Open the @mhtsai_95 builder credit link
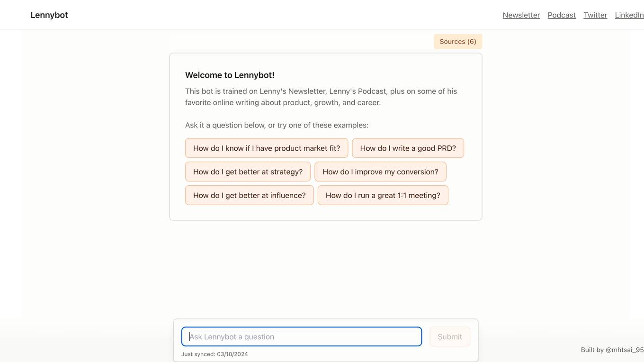The height and width of the screenshot is (362, 644). [625, 350]
